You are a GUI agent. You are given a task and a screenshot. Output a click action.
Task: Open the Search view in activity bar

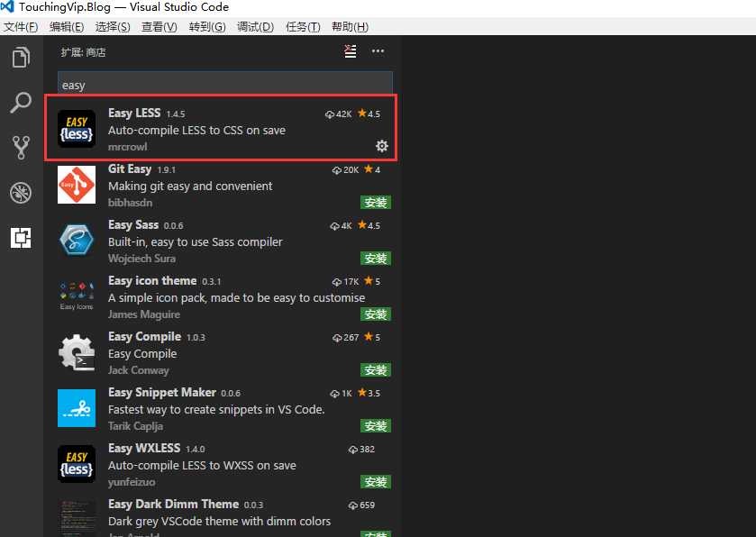tap(21, 102)
